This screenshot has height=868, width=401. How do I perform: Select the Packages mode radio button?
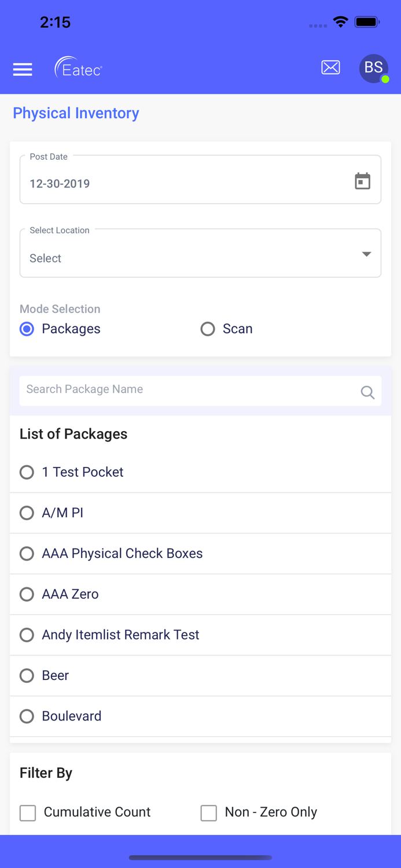click(x=27, y=329)
